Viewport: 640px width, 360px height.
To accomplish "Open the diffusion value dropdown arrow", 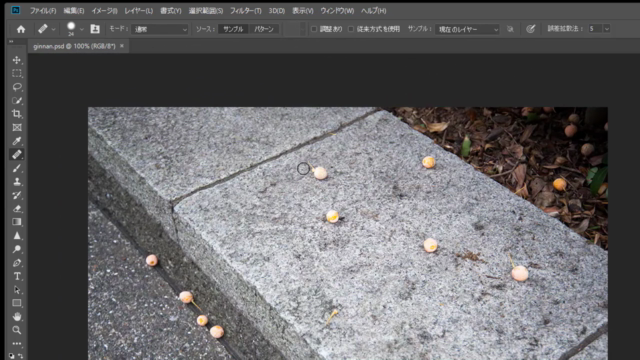I will coord(607,29).
